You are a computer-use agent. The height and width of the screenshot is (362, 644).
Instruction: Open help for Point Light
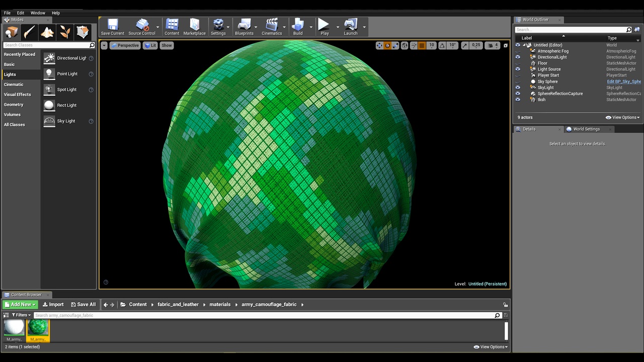coord(91,74)
